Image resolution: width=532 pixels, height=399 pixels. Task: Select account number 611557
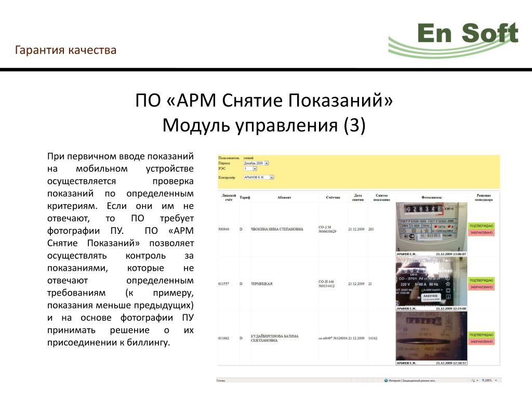223,284
